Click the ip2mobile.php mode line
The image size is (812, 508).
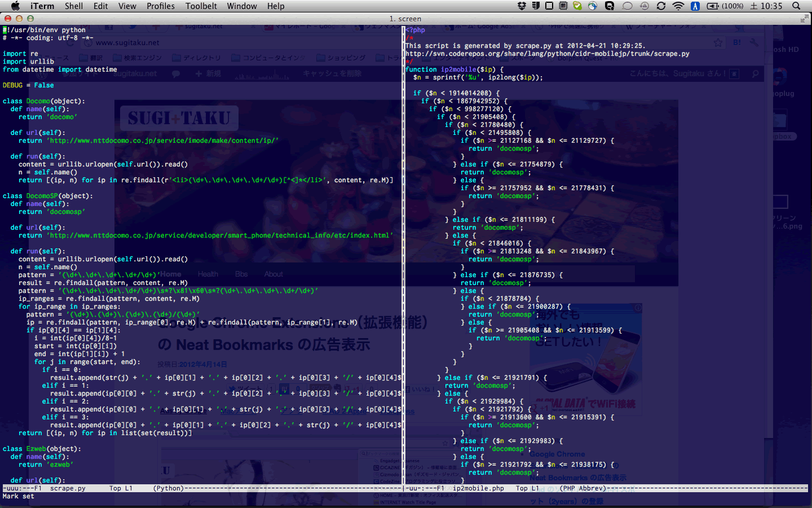coord(478,488)
